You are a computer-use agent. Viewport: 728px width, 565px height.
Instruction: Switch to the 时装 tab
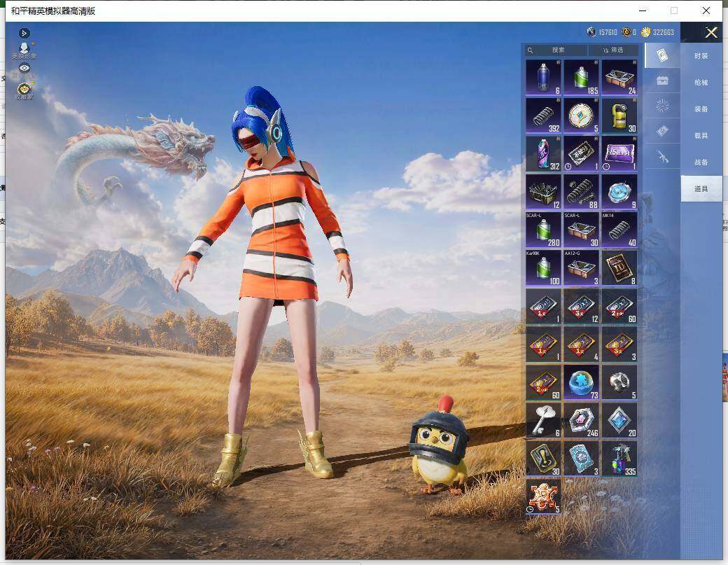tap(701, 56)
